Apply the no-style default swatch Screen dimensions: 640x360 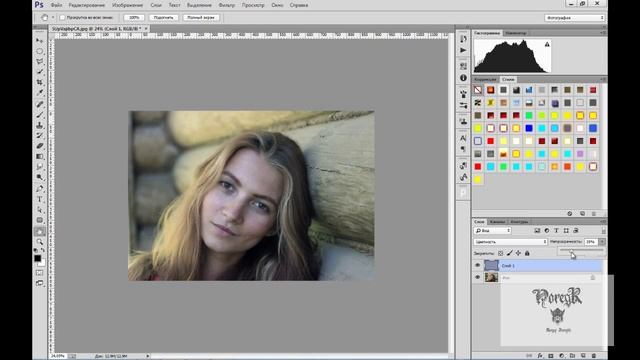point(478,90)
